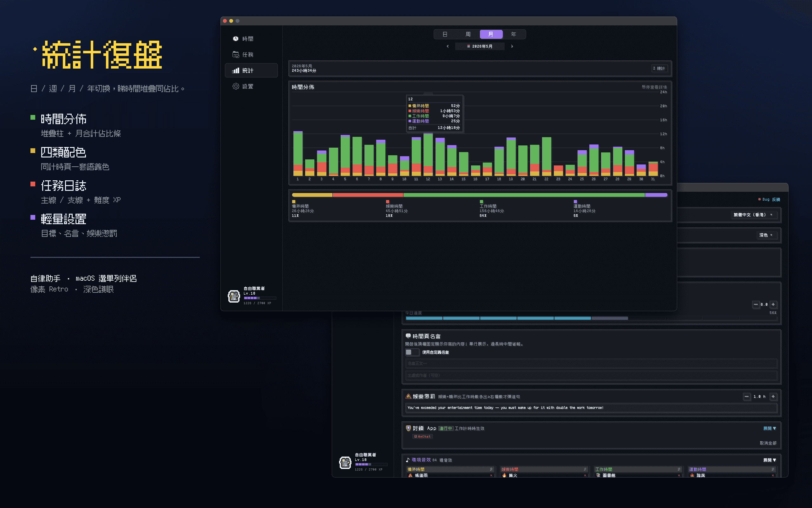Click the music note icon beside 環境音效

408,460
